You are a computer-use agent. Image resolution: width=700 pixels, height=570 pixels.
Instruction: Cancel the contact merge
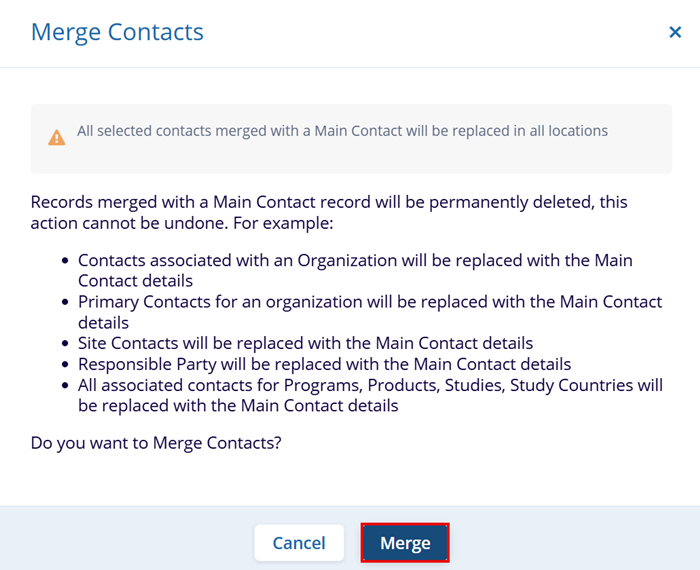tap(298, 543)
